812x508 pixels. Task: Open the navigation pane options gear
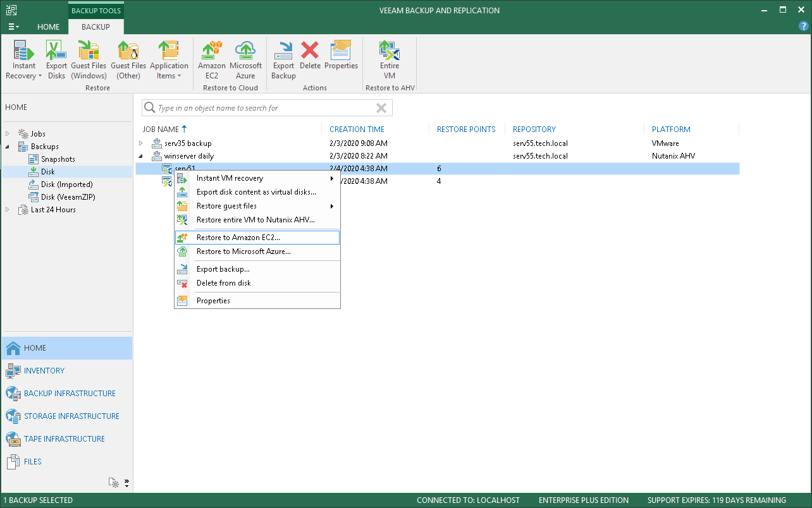coord(114,483)
